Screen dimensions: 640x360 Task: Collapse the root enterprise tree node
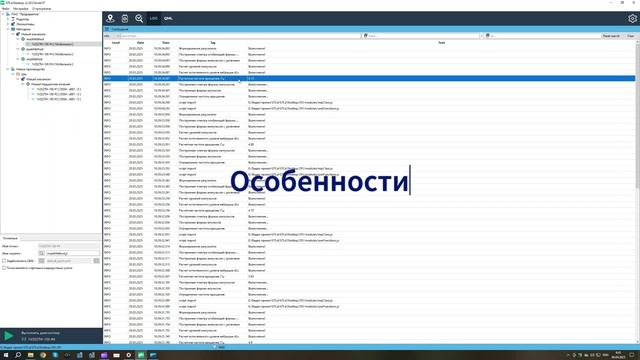coord(3,14)
